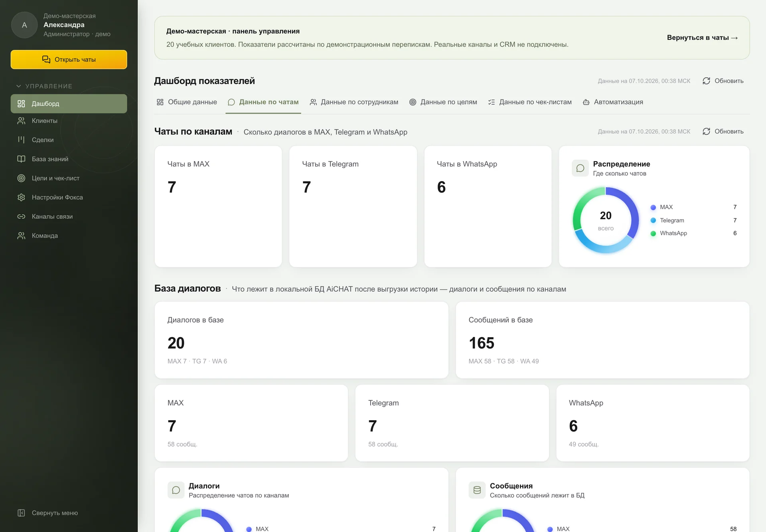Switch to the Общие данные tab

[x=187, y=102]
